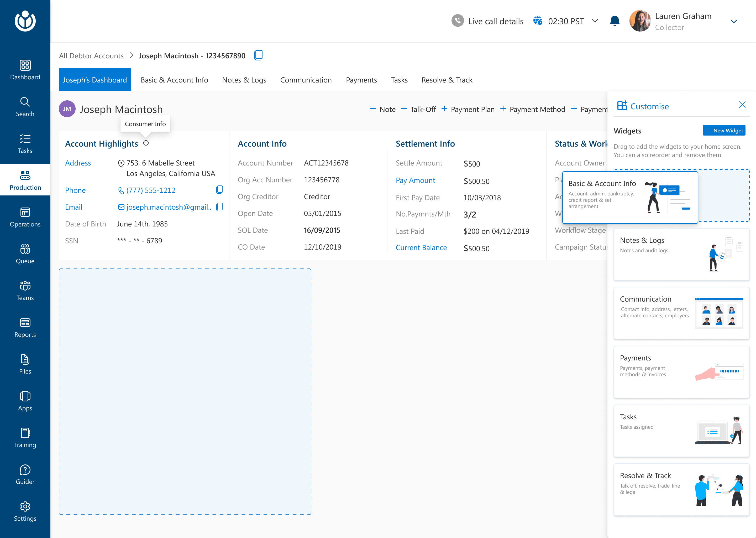Switch to the Notes & Logs tab
This screenshot has height=538, width=756.
pos(244,80)
